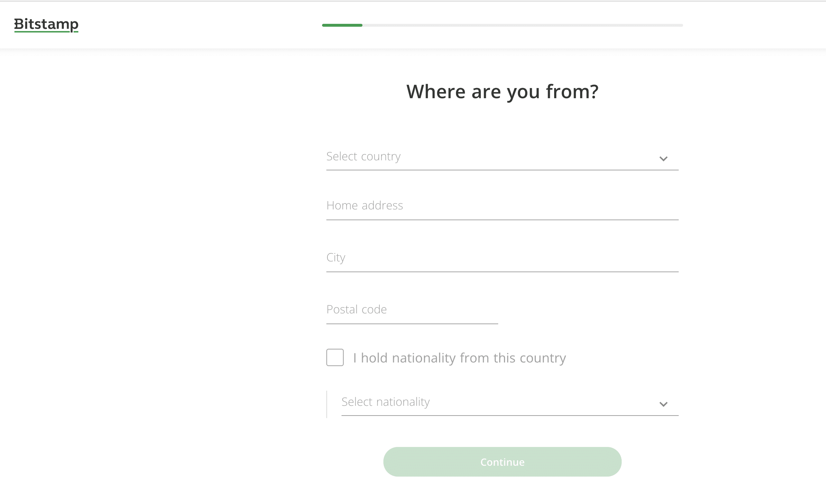
Task: Focus the Home address field
Action: [x=503, y=206]
